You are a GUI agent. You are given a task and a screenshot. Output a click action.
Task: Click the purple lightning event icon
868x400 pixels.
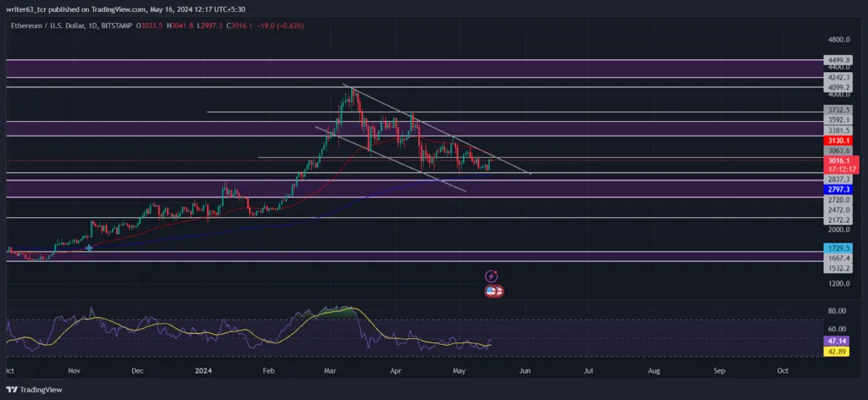491,275
